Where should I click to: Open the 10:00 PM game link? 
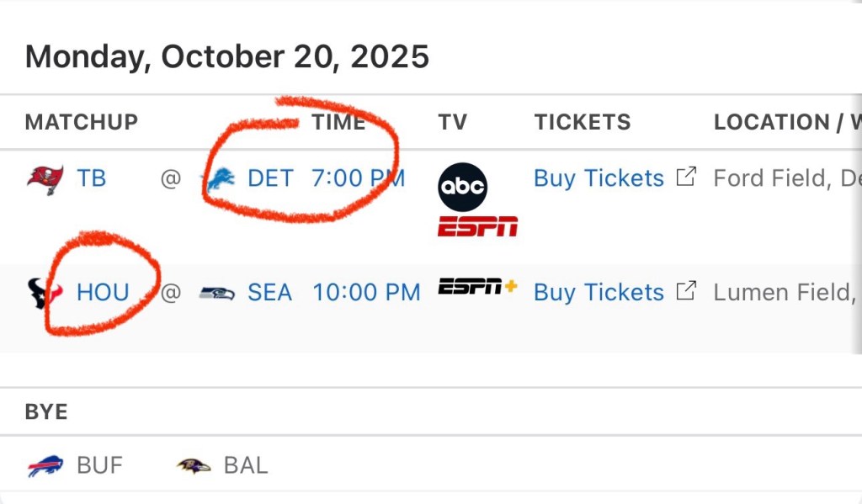pos(366,293)
